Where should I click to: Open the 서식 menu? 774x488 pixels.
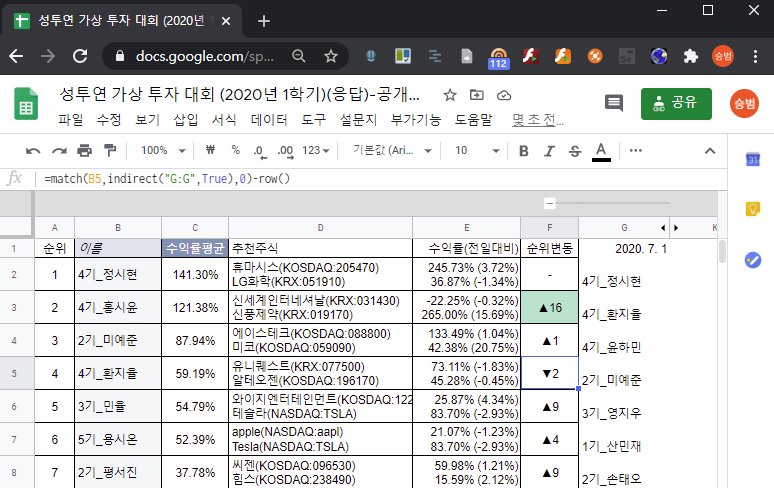224,120
